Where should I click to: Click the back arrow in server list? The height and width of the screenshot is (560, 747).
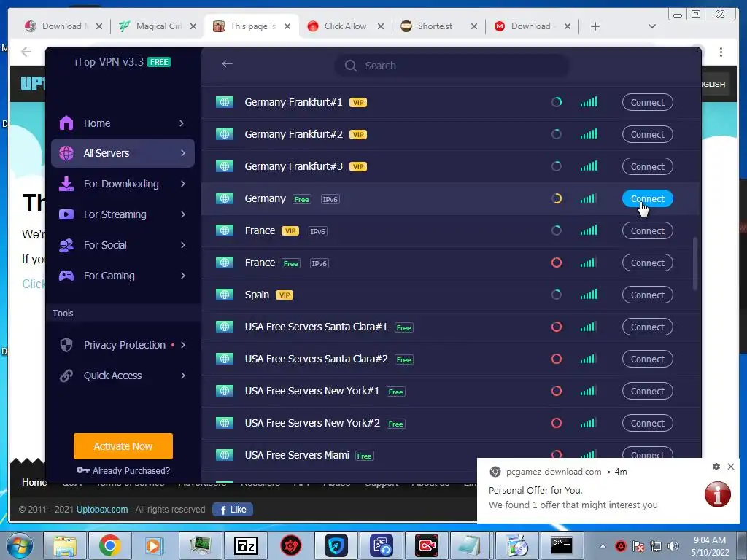tap(228, 64)
